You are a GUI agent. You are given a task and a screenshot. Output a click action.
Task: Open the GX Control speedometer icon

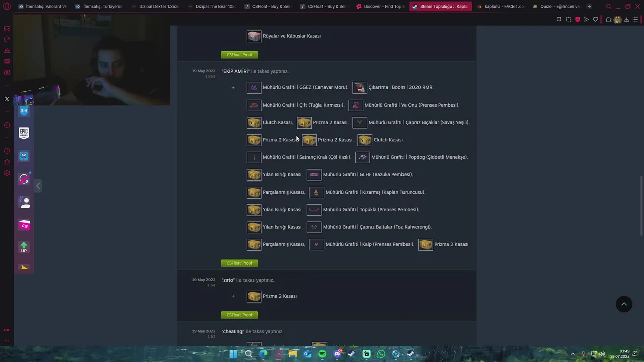click(x=7, y=39)
